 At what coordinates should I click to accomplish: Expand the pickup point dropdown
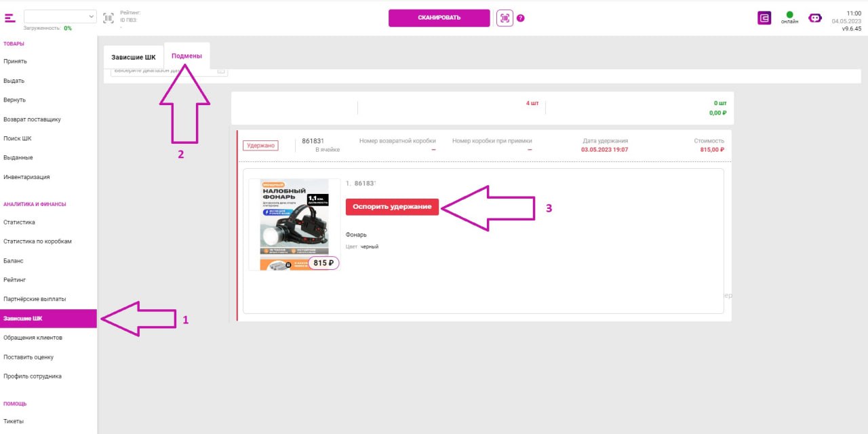click(60, 16)
